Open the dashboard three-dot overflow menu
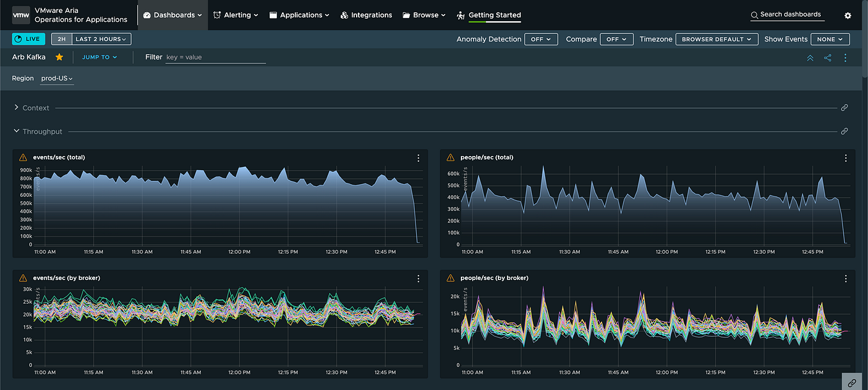Viewport: 868px width, 390px height. pyautogui.click(x=845, y=57)
